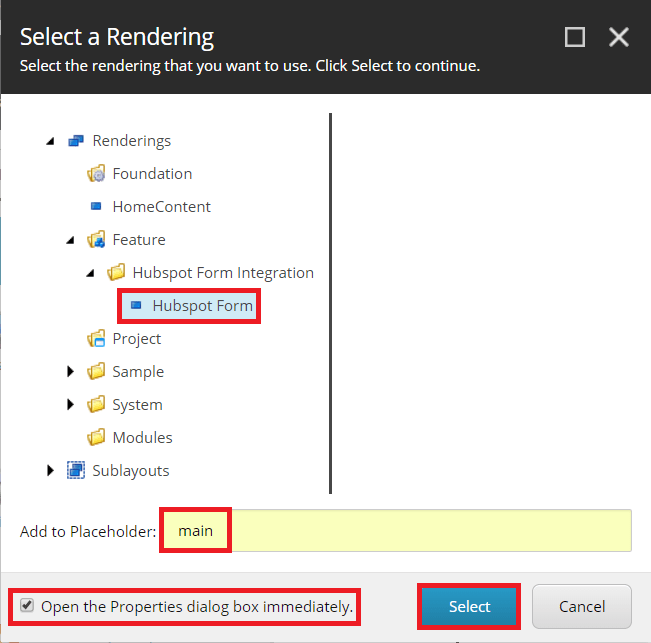
Task: Click the Project folder icon
Action: click(x=96, y=339)
